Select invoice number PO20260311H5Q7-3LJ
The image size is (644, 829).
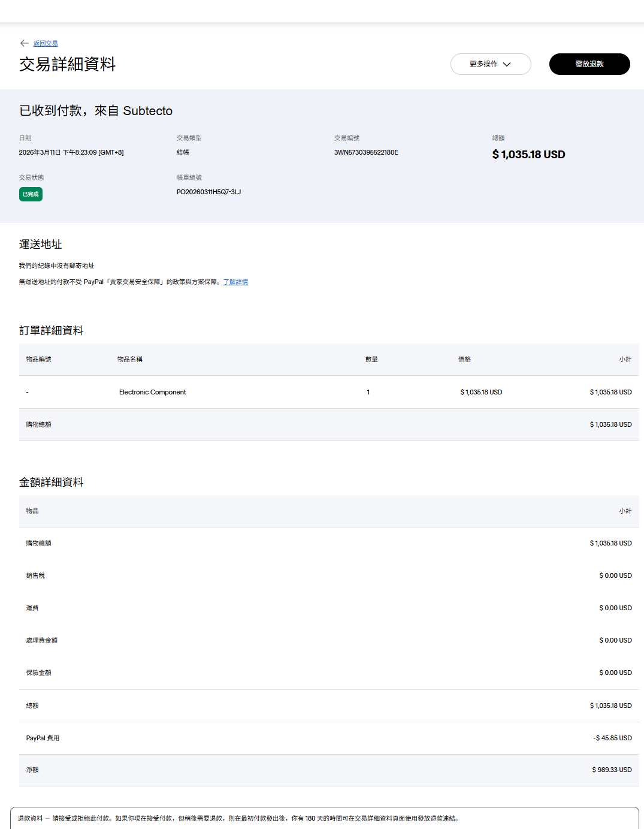pyautogui.click(x=208, y=192)
